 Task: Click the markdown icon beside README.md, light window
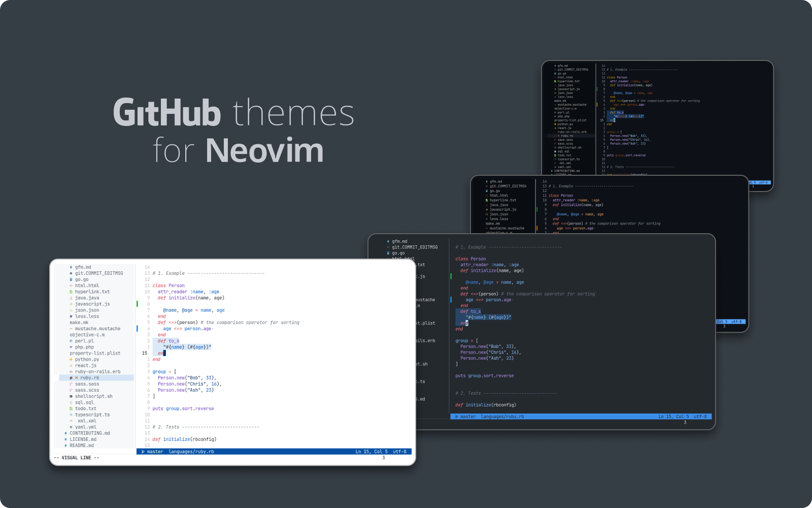[x=65, y=446]
